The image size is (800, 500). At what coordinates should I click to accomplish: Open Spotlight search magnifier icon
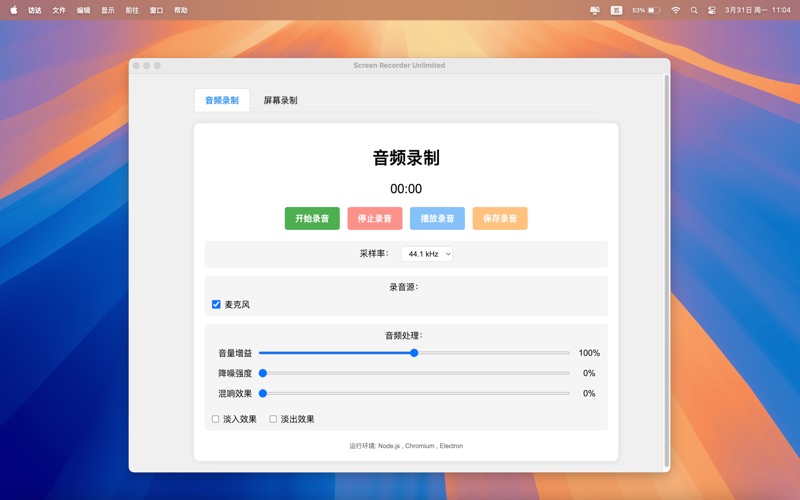[x=694, y=10]
